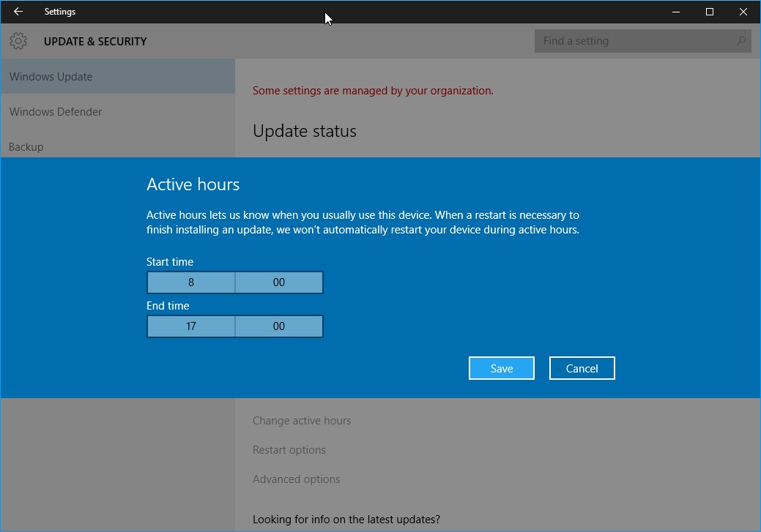This screenshot has height=532, width=761.
Task: Click the Update & Security gear icon
Action: (18, 41)
